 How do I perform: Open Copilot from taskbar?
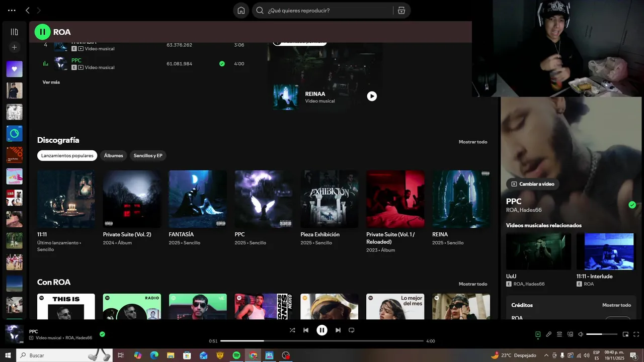(x=138, y=355)
